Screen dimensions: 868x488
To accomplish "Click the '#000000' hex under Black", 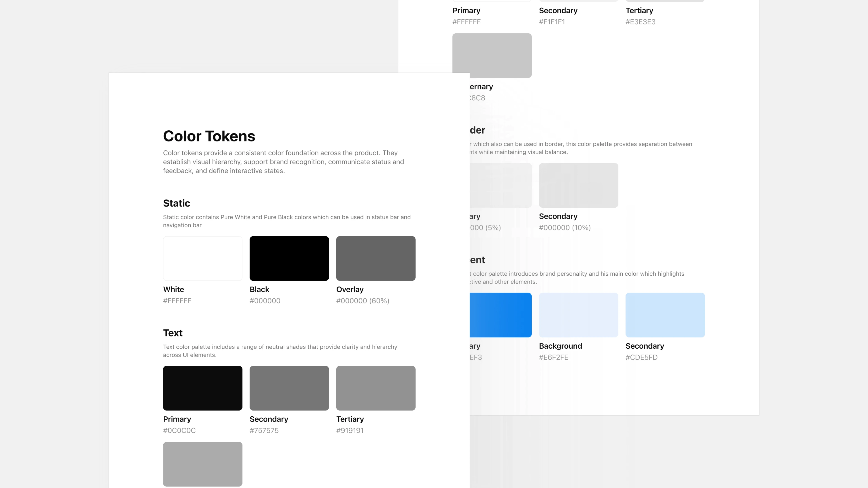I will pyautogui.click(x=265, y=301).
